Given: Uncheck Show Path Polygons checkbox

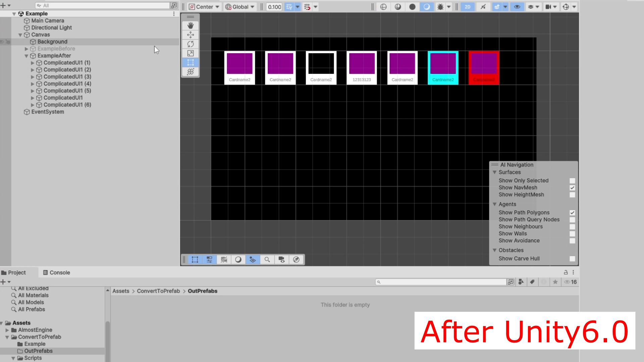Looking at the screenshot, I should [x=572, y=213].
